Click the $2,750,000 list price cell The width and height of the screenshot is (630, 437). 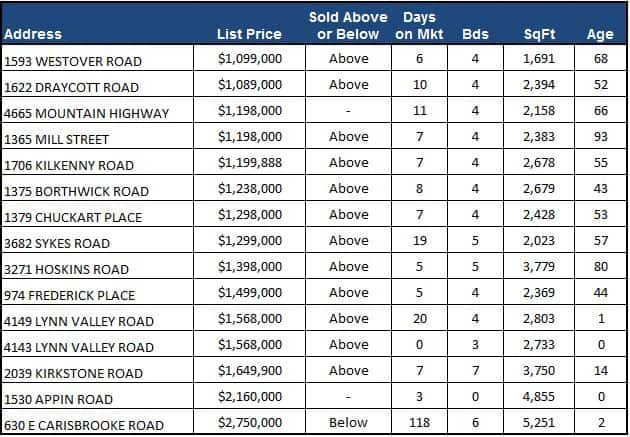[249, 423]
